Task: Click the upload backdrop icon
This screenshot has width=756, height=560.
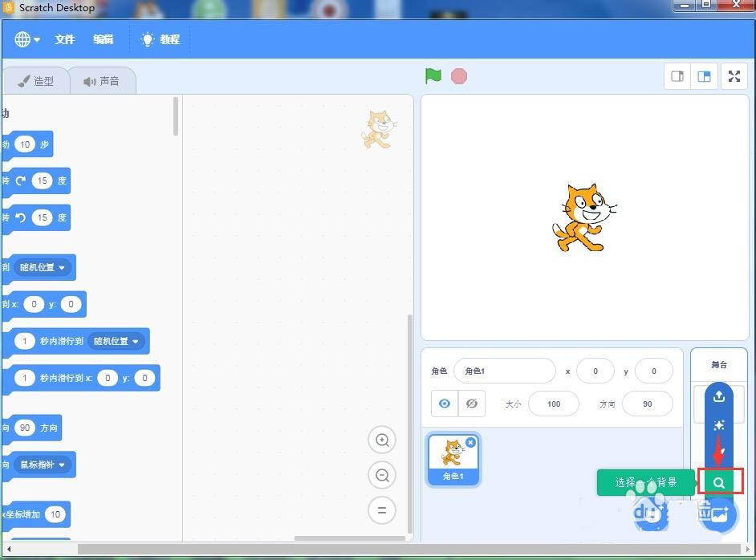Action: point(718,396)
